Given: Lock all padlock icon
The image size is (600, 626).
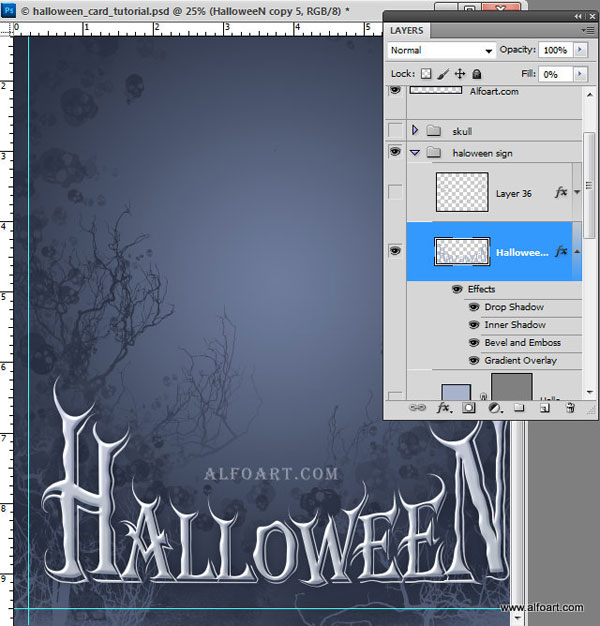Looking at the screenshot, I should point(477,74).
